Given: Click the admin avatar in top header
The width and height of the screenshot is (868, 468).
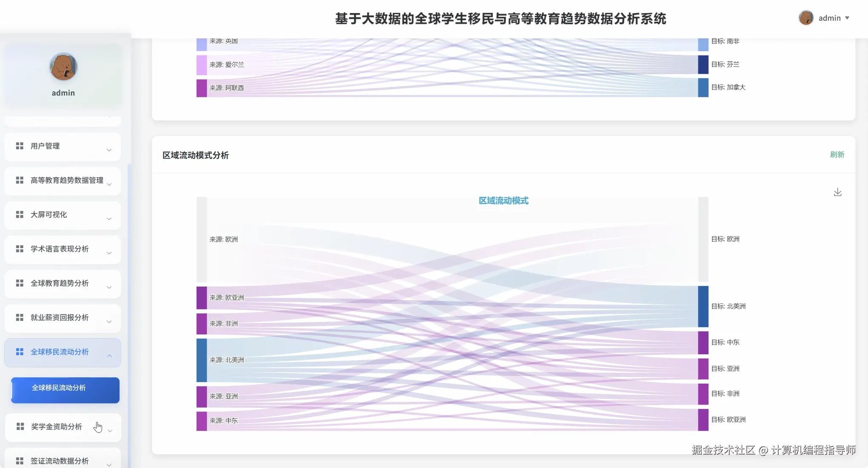Looking at the screenshot, I should (x=806, y=18).
